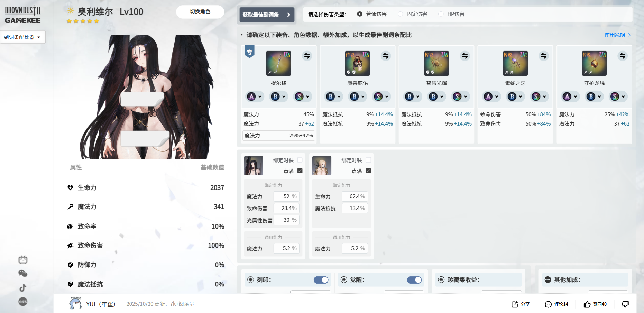Check 绑定时装 for the first costume

[300, 160]
